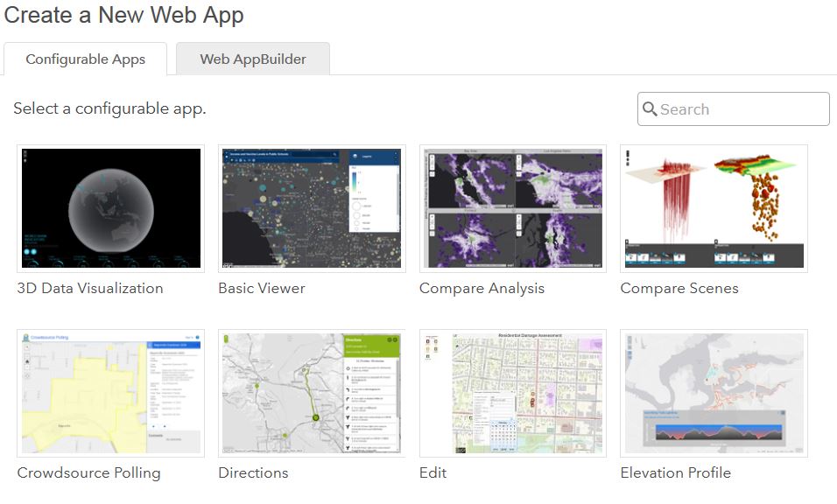The width and height of the screenshot is (837, 504).
Task: Choose the Directions app thumbnail
Action: (x=312, y=393)
